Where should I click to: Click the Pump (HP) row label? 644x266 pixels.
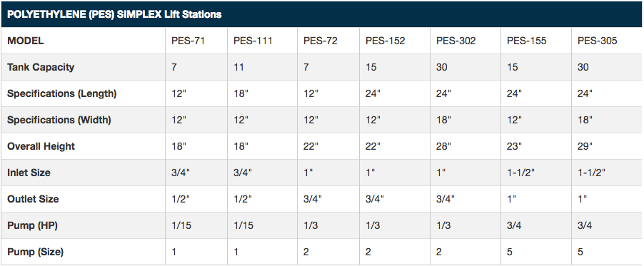(x=32, y=225)
